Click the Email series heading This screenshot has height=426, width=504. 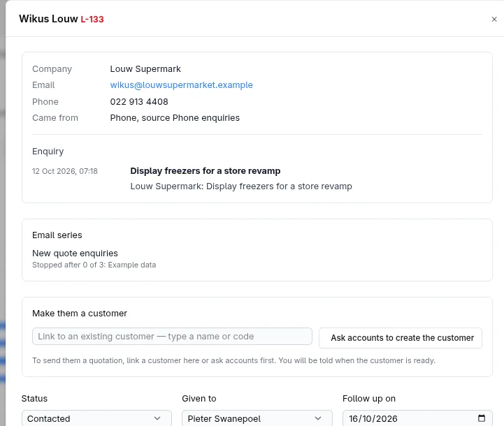pyautogui.click(x=57, y=235)
